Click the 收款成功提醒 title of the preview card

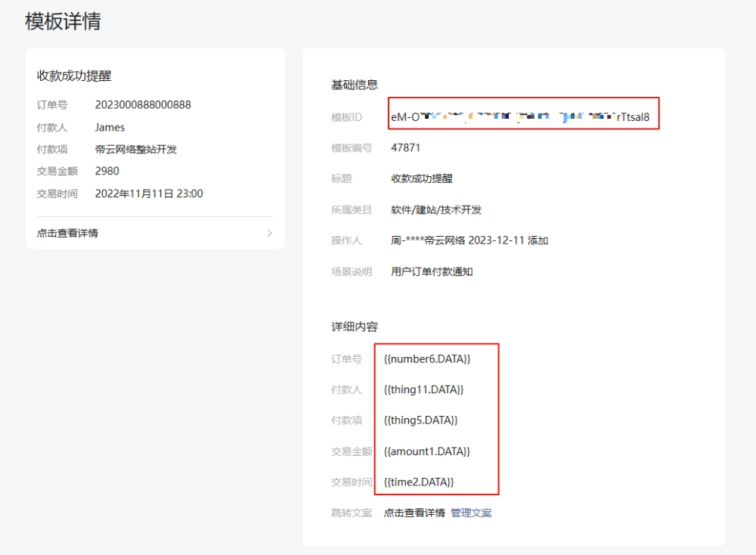(x=74, y=76)
